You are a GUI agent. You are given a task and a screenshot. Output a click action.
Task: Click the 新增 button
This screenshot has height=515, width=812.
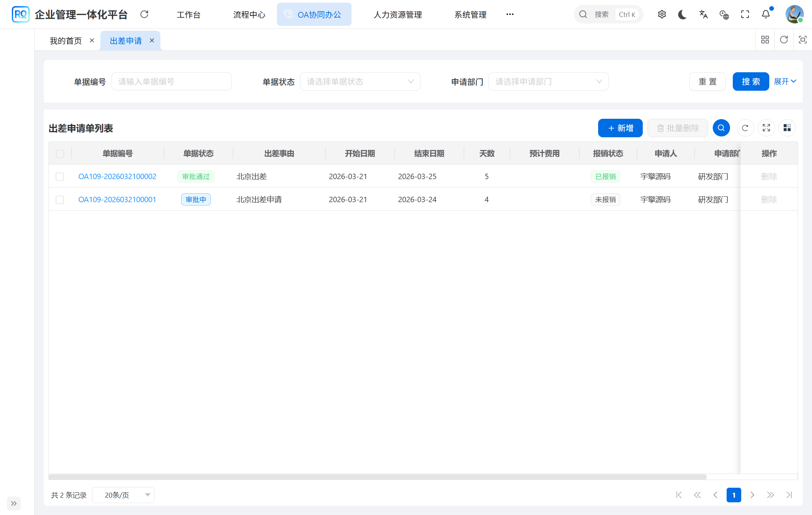tap(620, 128)
